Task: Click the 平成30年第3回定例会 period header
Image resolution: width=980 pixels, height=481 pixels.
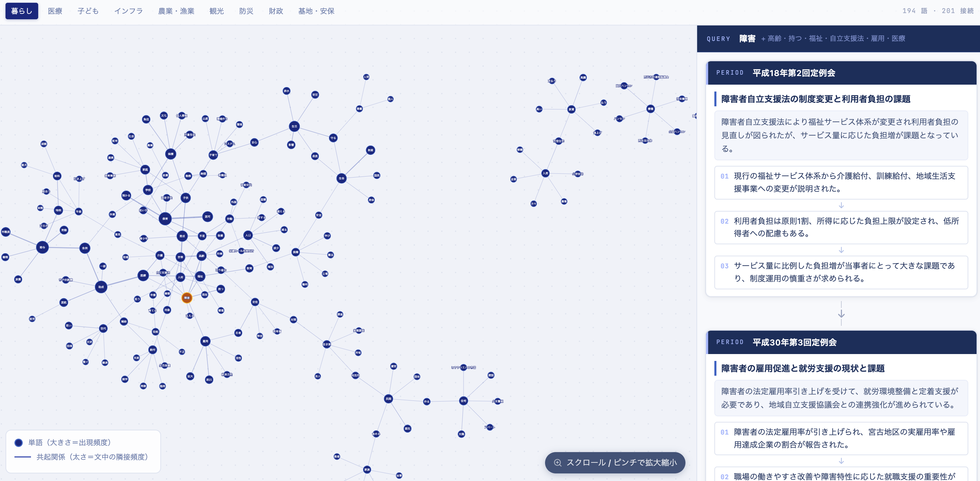Action: pos(841,342)
